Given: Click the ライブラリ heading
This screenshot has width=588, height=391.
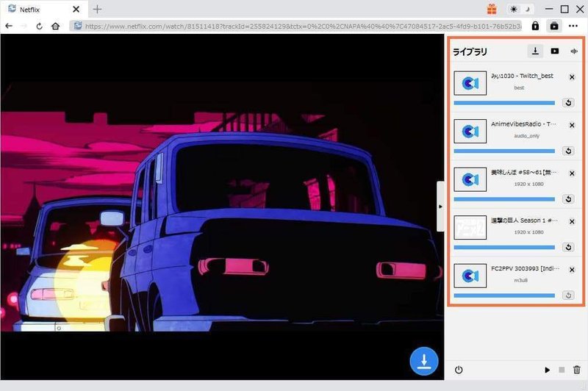Looking at the screenshot, I should click(x=470, y=51).
